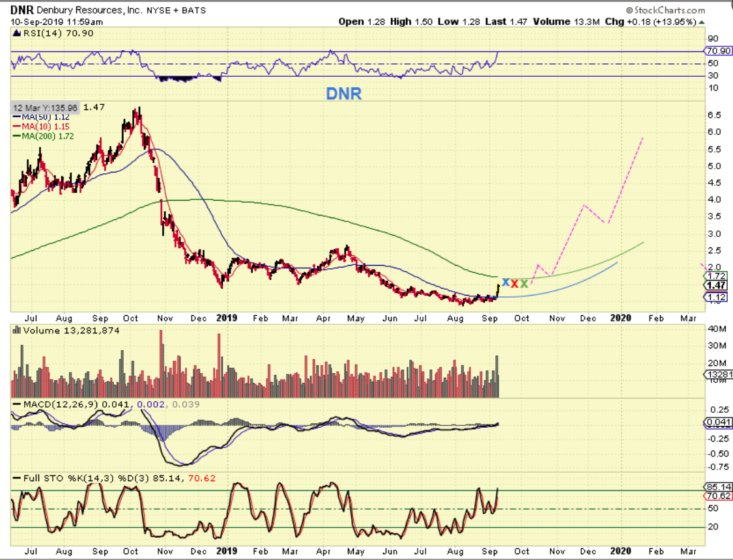Click the 90 RSI axis label
Viewport: 733px width, 560px height.
coord(713,39)
